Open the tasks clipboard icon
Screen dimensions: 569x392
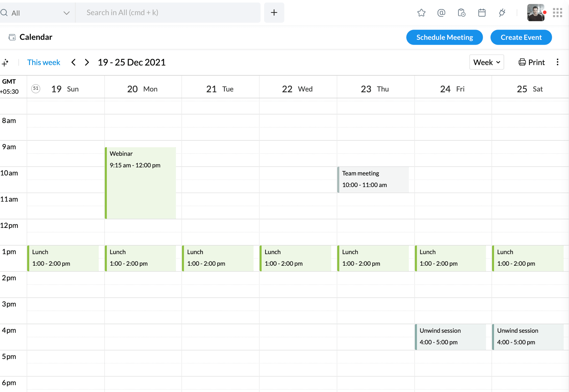click(461, 12)
